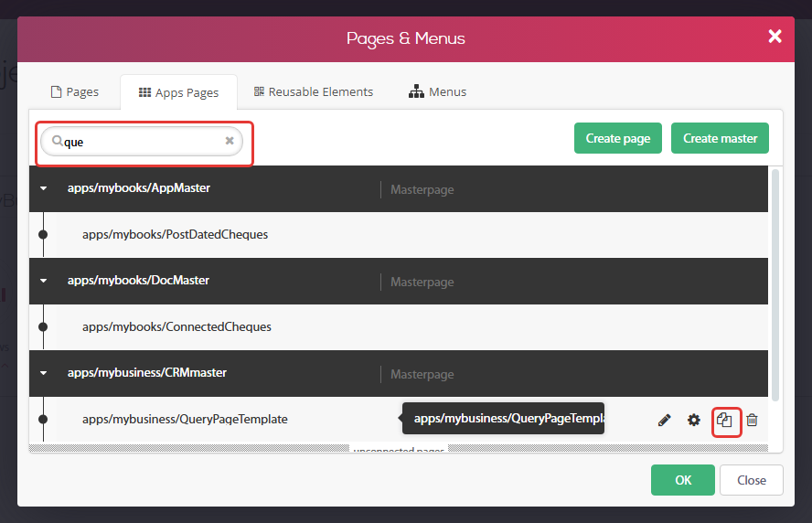The image size is (812, 523).
Task: Select apps/mybooks/ConnectedCheques page row
Action: point(399,326)
